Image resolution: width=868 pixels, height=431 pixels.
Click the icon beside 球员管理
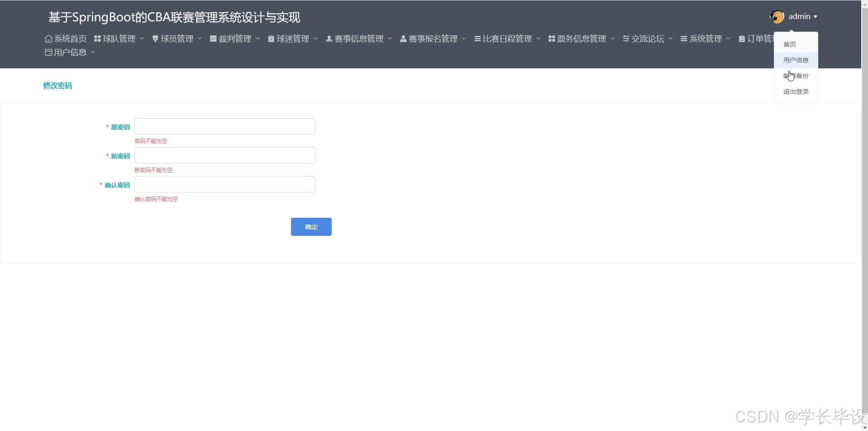pyautogui.click(x=155, y=39)
